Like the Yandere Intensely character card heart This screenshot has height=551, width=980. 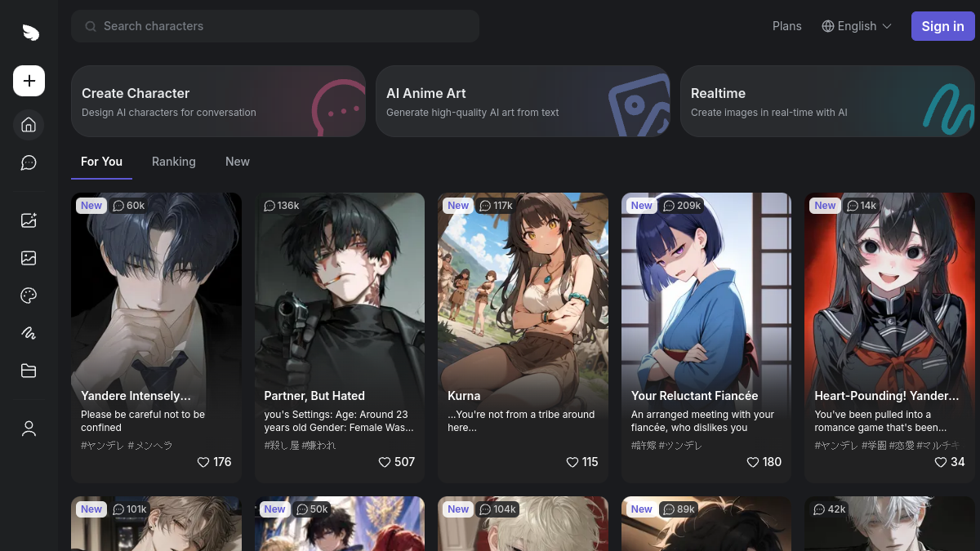pyautogui.click(x=203, y=462)
